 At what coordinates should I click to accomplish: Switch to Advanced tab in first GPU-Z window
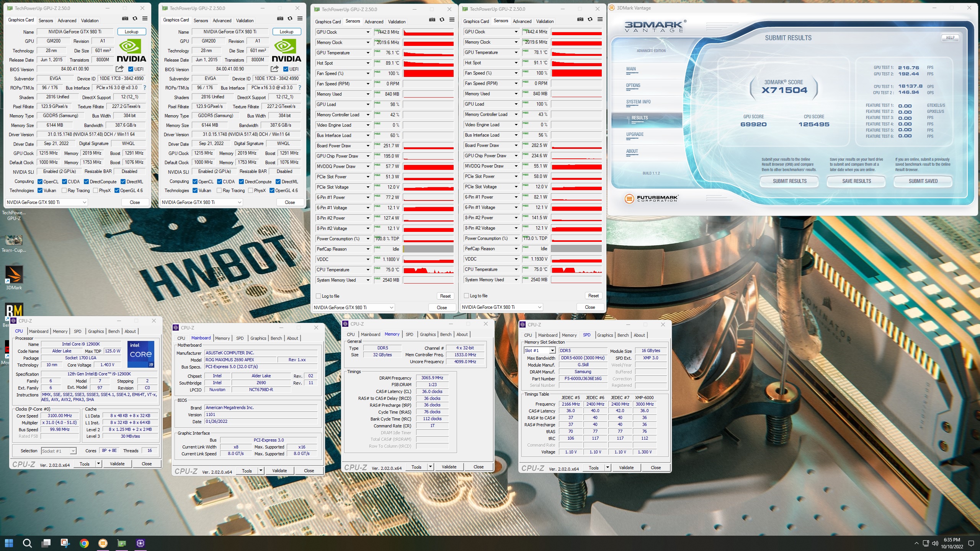[x=67, y=21]
